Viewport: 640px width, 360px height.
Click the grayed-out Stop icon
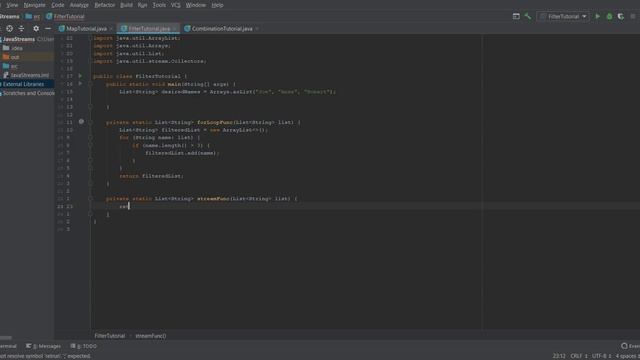[633, 16]
